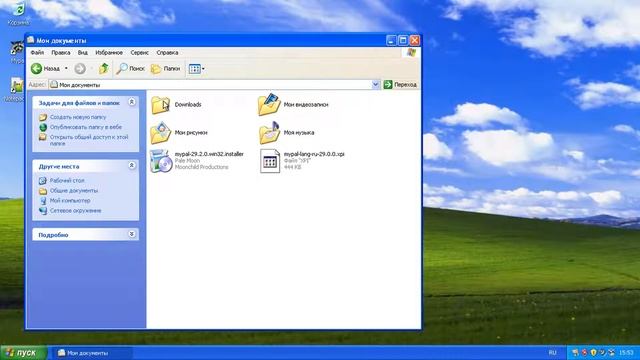Screen dimensions: 640x360
Task: Click the mypal-lang-ru-29.0.0.xpi file name
Action: point(314,154)
